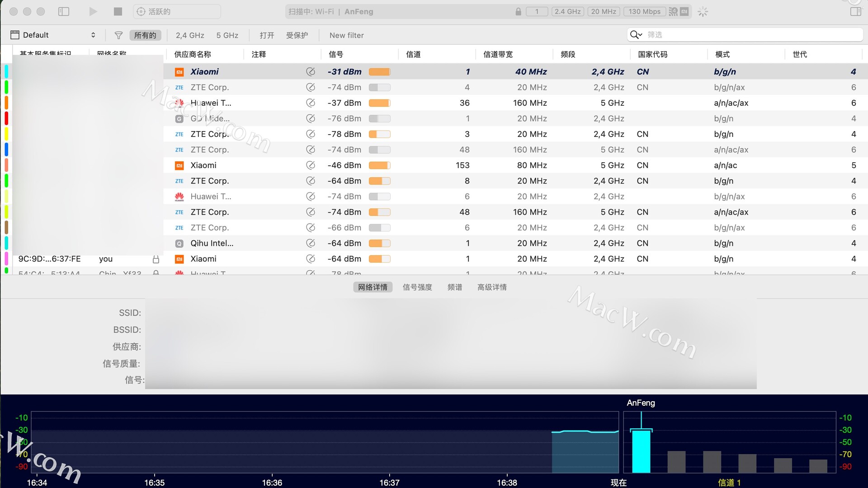Click the annotation icon in the -76 dBm row
The width and height of the screenshot is (868, 488).
[x=311, y=118]
